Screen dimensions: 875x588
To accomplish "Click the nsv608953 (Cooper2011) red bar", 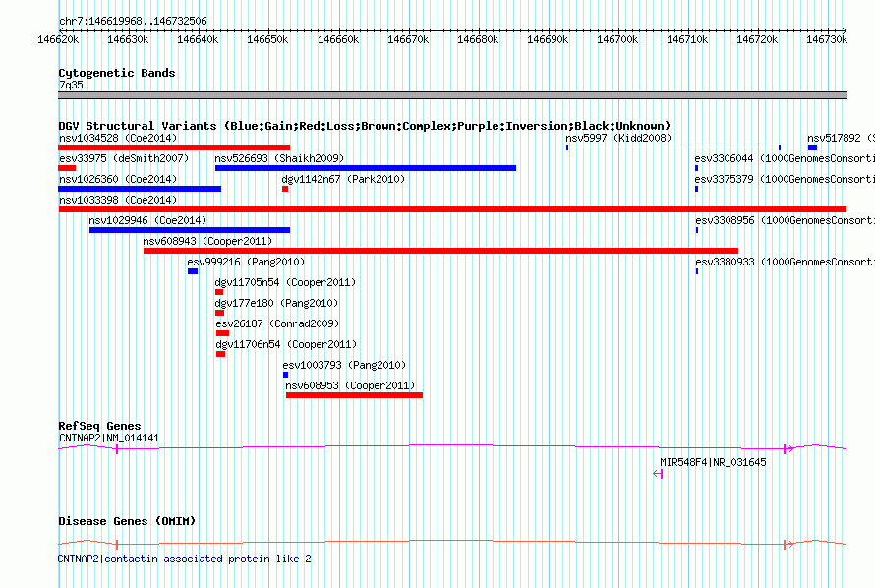I will [354, 395].
